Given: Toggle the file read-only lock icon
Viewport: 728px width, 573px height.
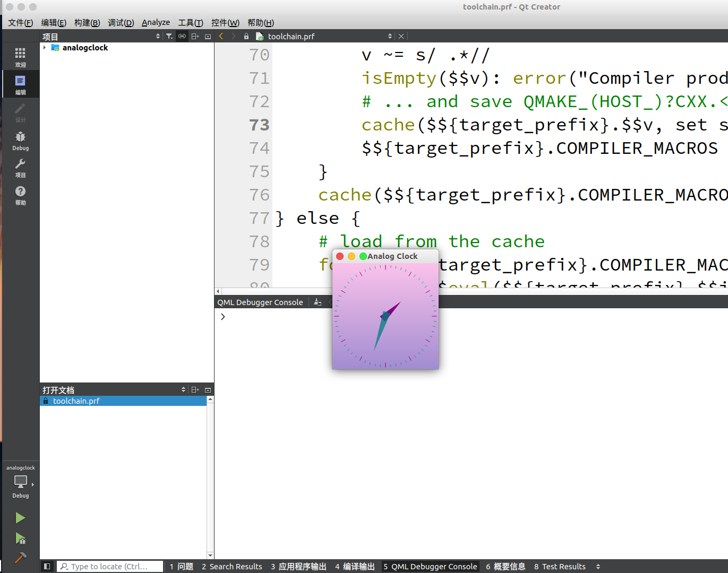Looking at the screenshot, I should pyautogui.click(x=246, y=36).
